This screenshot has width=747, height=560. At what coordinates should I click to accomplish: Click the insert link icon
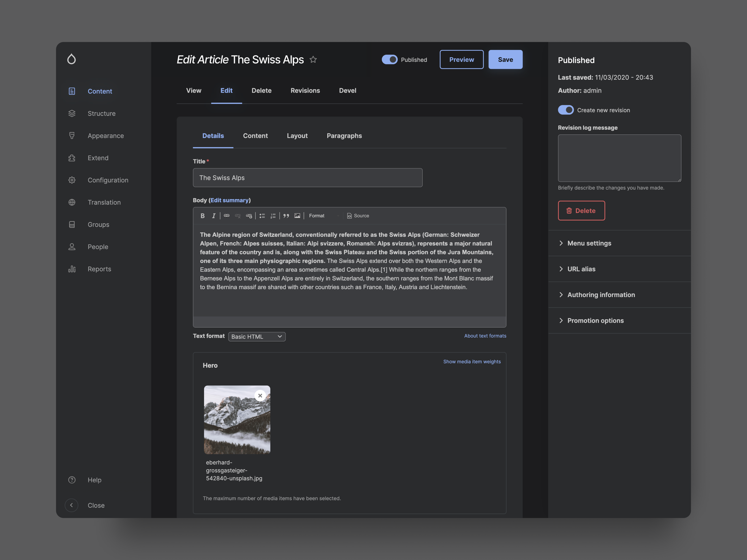[x=227, y=216]
